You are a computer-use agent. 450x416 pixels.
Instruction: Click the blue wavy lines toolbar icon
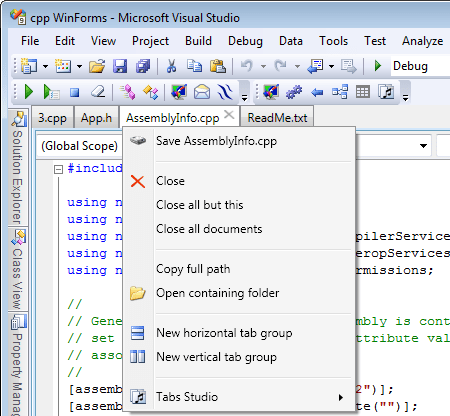(225, 92)
